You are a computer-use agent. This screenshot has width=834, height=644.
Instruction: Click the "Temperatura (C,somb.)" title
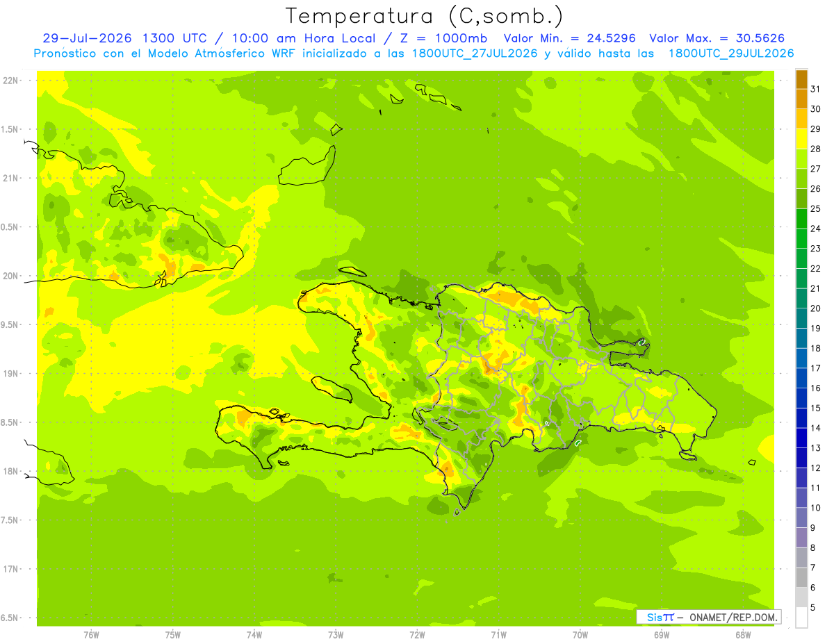click(x=425, y=16)
